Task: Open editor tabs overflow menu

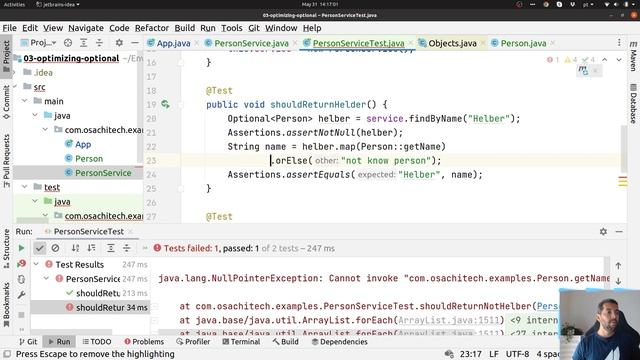Action: [x=619, y=42]
